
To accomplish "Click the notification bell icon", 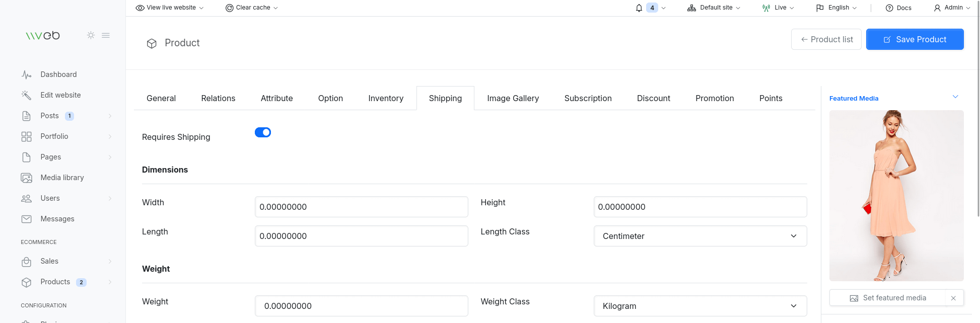I will pyautogui.click(x=639, y=8).
